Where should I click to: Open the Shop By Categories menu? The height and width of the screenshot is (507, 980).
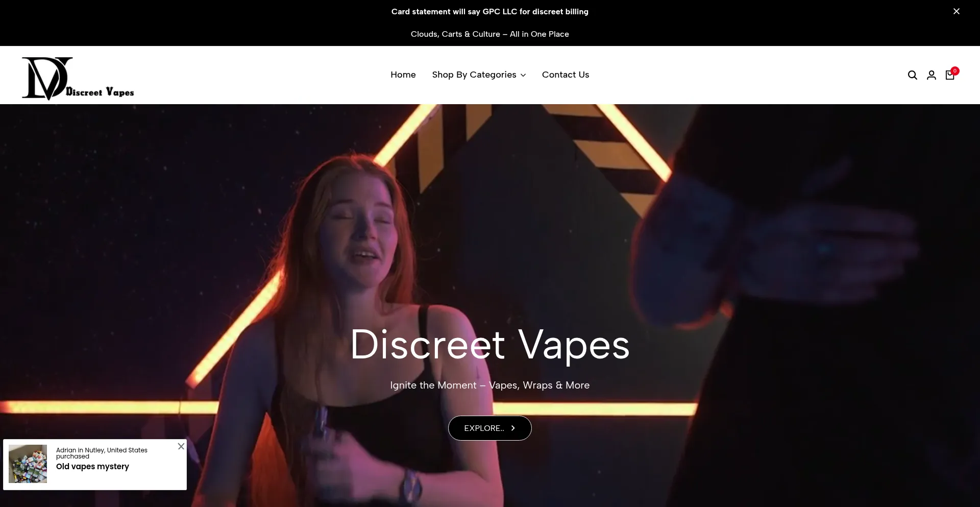point(474,75)
